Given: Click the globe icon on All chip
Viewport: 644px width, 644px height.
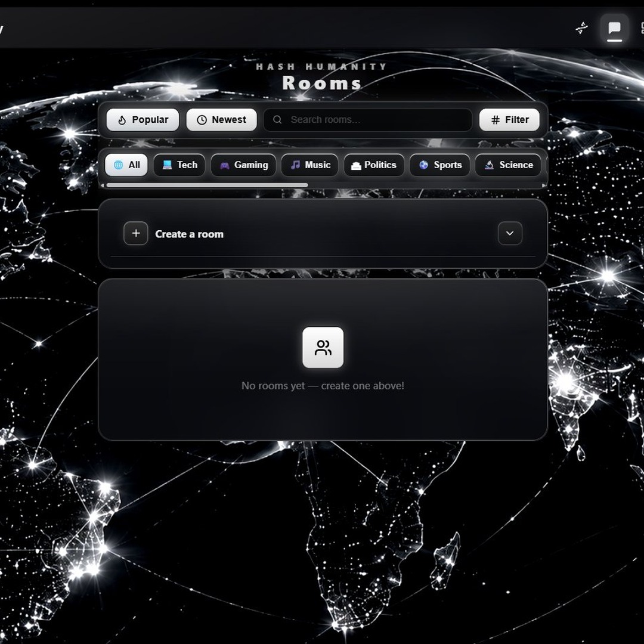Looking at the screenshot, I should (x=118, y=165).
